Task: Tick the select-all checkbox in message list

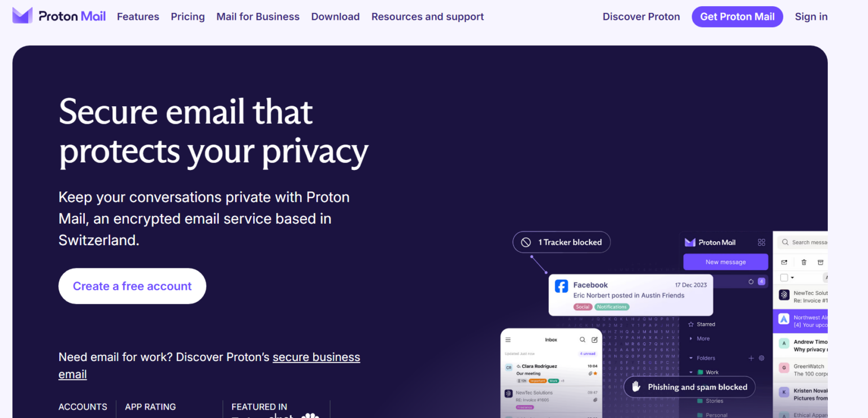Action: pyautogui.click(x=784, y=277)
